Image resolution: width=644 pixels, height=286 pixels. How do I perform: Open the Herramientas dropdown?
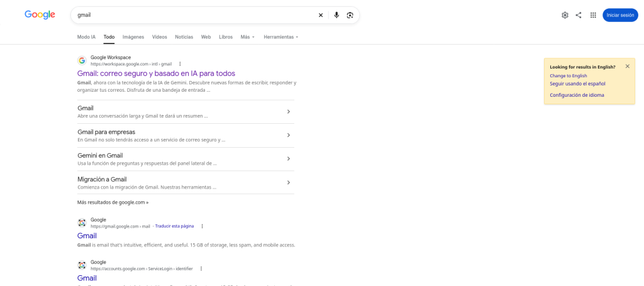281,37
